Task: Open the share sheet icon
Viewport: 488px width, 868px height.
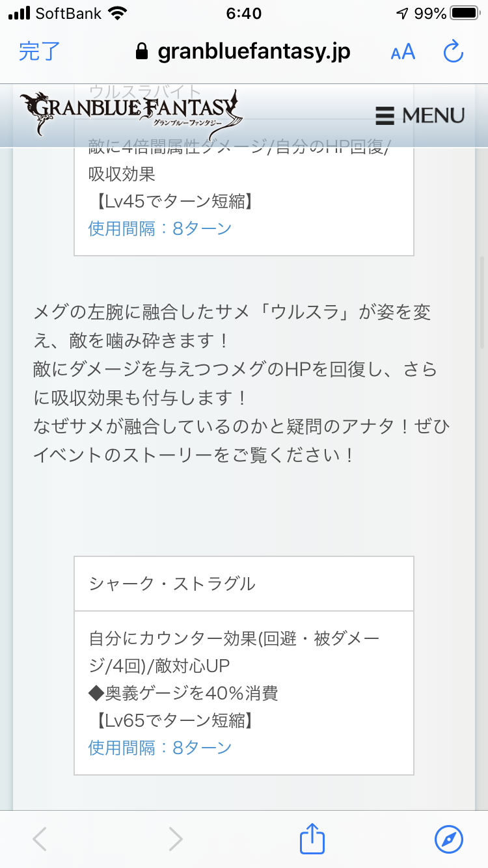Action: coord(312,838)
